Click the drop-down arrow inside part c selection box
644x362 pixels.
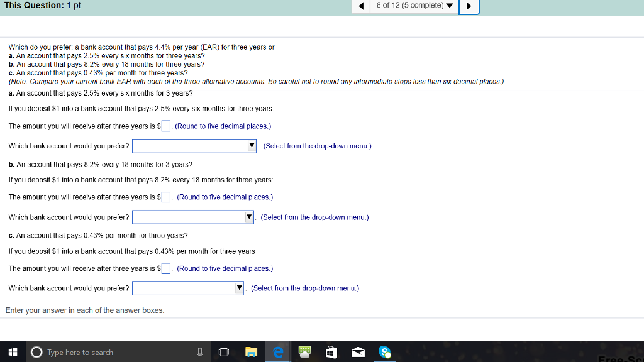coord(239,288)
